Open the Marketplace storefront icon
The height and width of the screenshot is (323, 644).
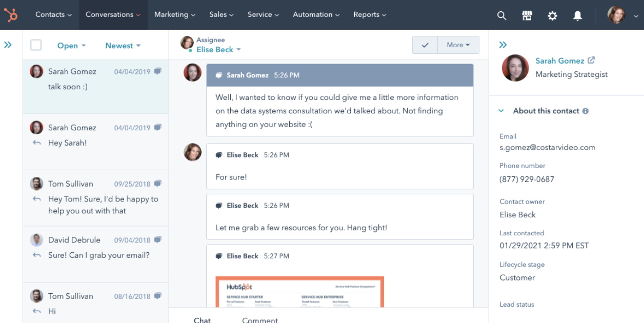coord(527,16)
